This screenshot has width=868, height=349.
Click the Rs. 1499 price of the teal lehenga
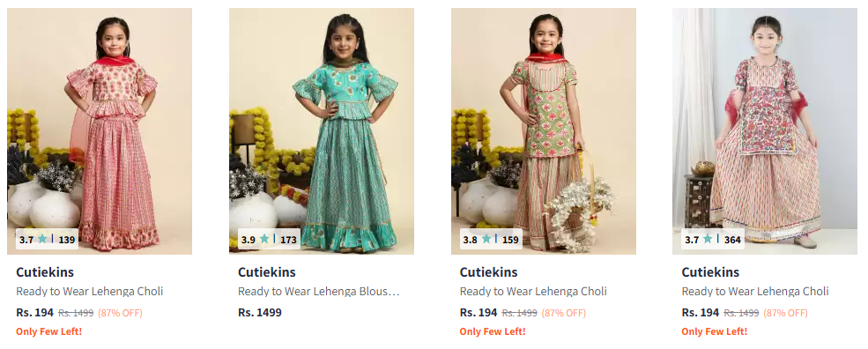(260, 313)
